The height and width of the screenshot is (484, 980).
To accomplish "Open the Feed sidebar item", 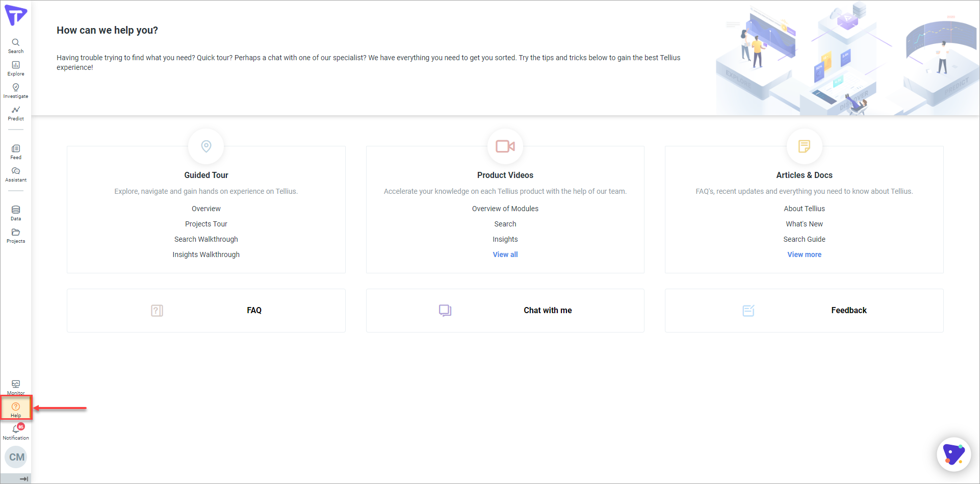I will pos(16,151).
